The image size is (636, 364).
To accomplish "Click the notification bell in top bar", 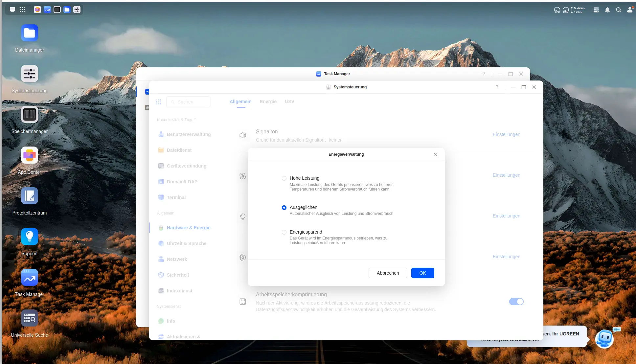I will point(607,10).
